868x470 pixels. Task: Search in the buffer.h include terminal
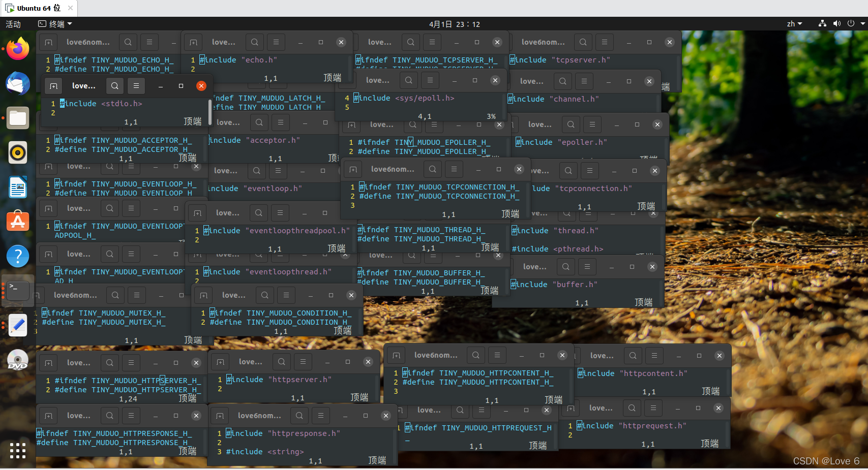tap(566, 267)
